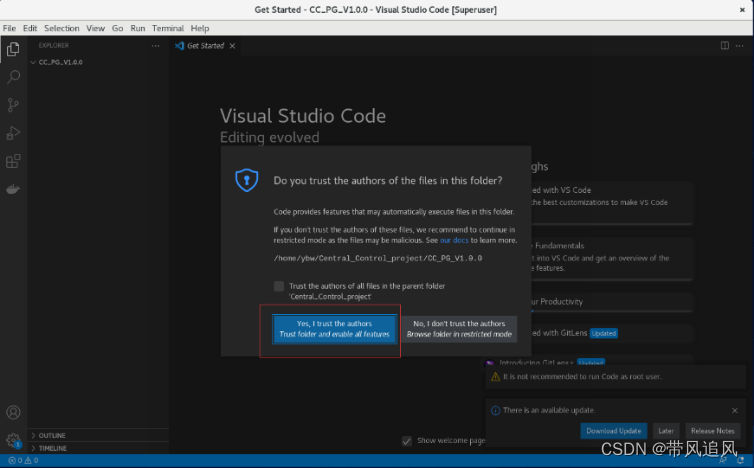Click the warning icon in root user notice
Viewport: 754px width, 468px height.
495,377
